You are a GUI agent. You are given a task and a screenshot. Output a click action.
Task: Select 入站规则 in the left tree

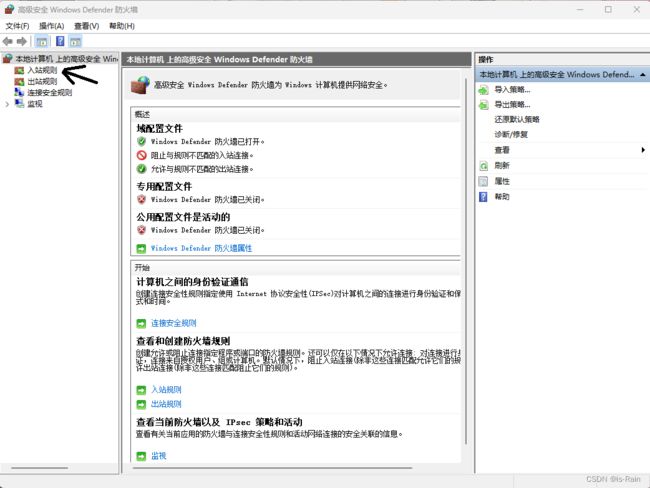point(42,70)
